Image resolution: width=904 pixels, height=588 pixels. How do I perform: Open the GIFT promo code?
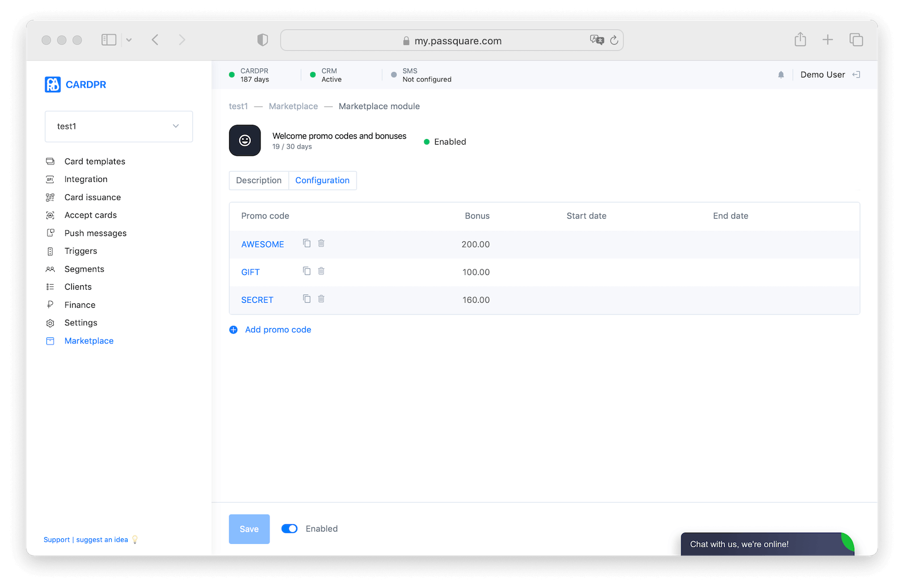tap(250, 272)
